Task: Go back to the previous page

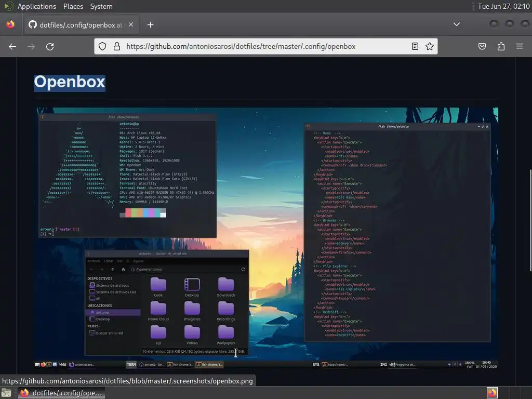Action: (12, 46)
